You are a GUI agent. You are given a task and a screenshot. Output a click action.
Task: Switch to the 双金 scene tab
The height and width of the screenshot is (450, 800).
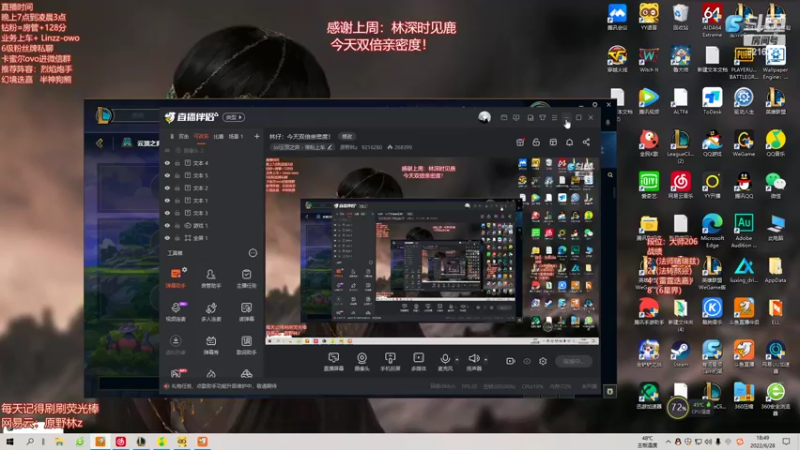[x=184, y=137]
